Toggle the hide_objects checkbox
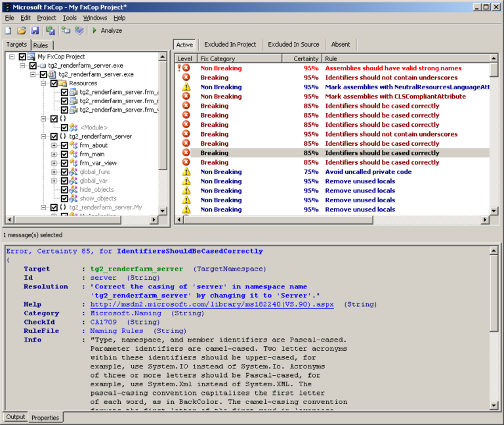Viewport: 504px width, 425px height. coord(64,190)
